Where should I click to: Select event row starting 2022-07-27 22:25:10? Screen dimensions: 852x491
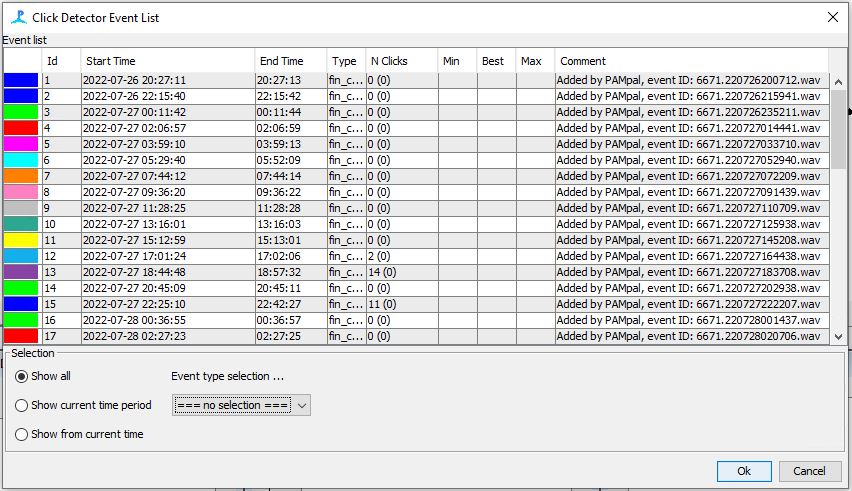coord(166,304)
